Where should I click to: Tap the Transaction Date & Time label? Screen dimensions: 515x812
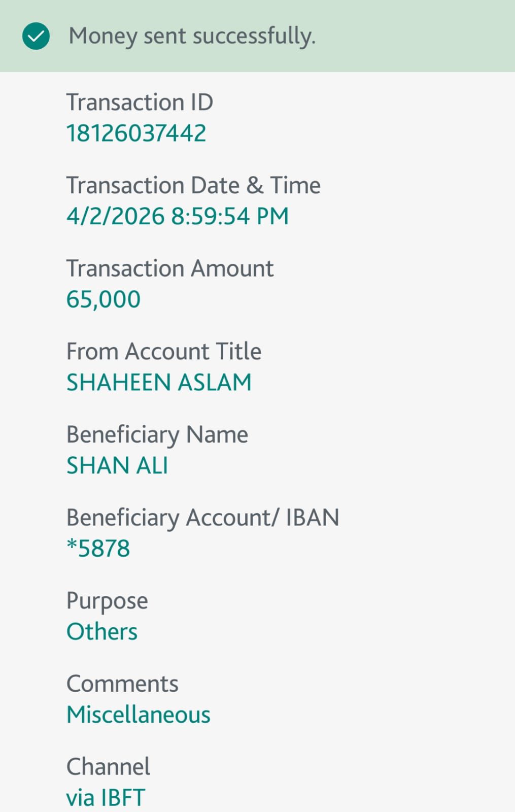tap(193, 185)
